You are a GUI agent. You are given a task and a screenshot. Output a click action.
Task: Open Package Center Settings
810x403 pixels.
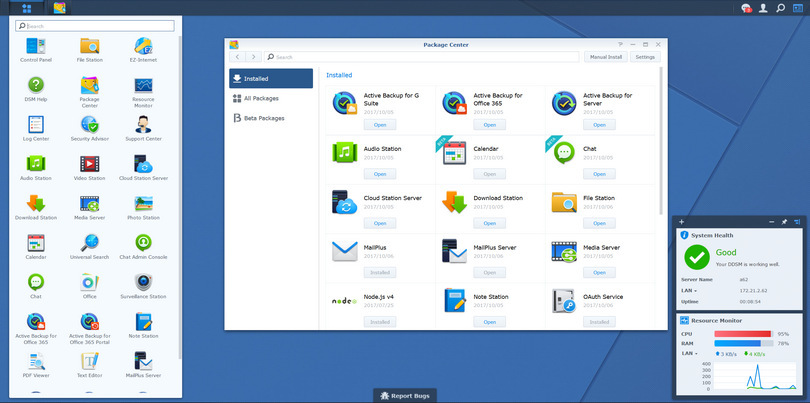pyautogui.click(x=645, y=57)
